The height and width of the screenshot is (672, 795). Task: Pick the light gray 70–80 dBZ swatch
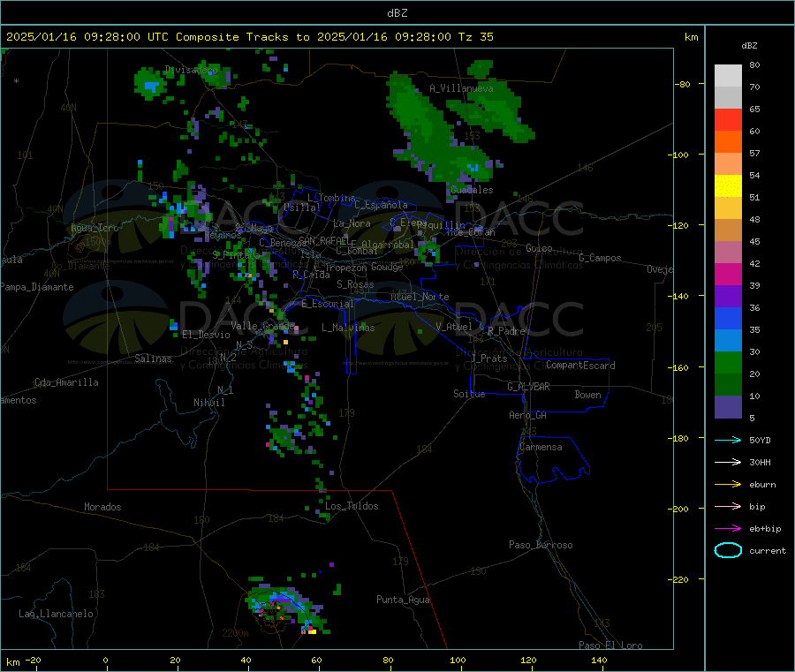[728, 76]
